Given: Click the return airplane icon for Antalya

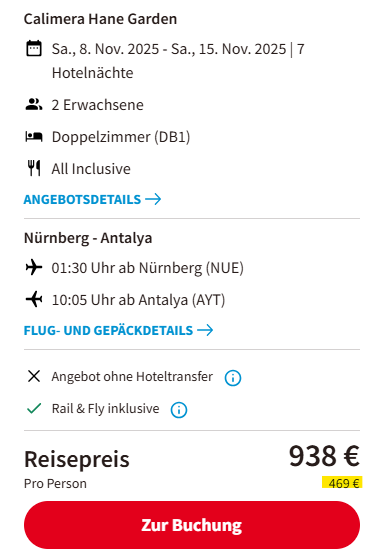Looking at the screenshot, I should point(34,299).
